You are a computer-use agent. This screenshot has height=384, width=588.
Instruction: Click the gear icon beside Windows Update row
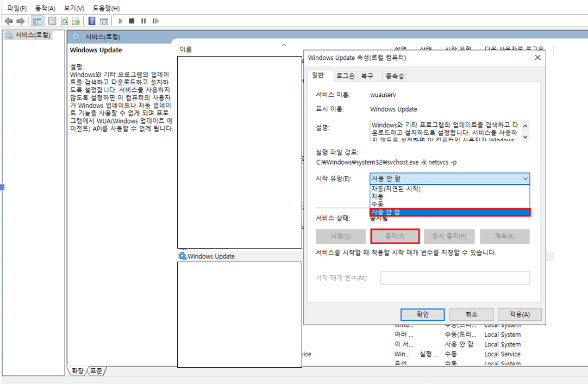tap(182, 256)
